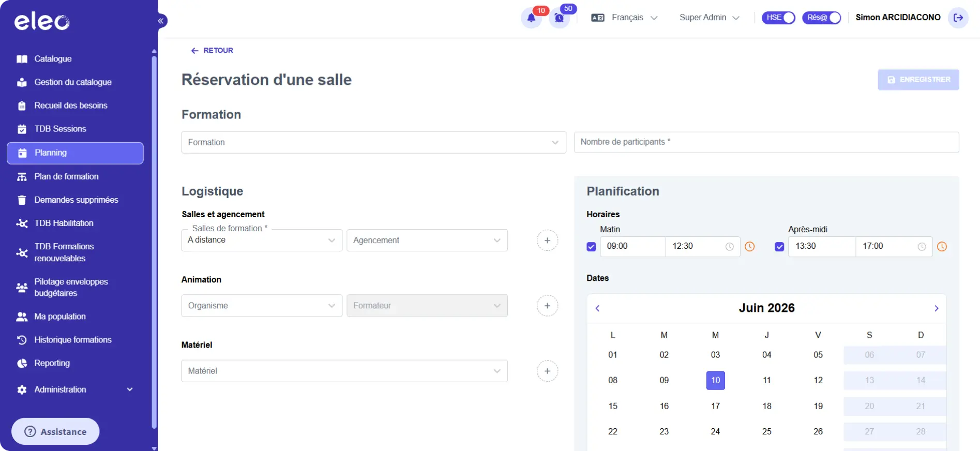Click the Plan de formation hierarchy icon

click(22, 176)
